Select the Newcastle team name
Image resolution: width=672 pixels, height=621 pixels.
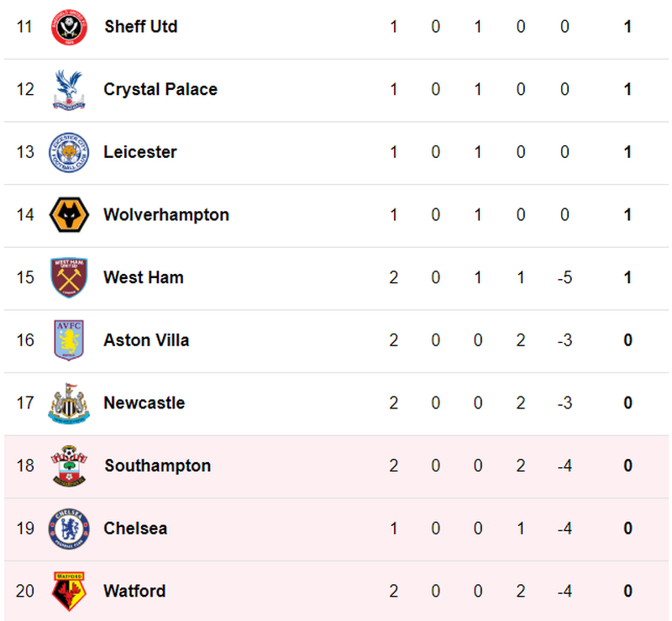coord(144,403)
